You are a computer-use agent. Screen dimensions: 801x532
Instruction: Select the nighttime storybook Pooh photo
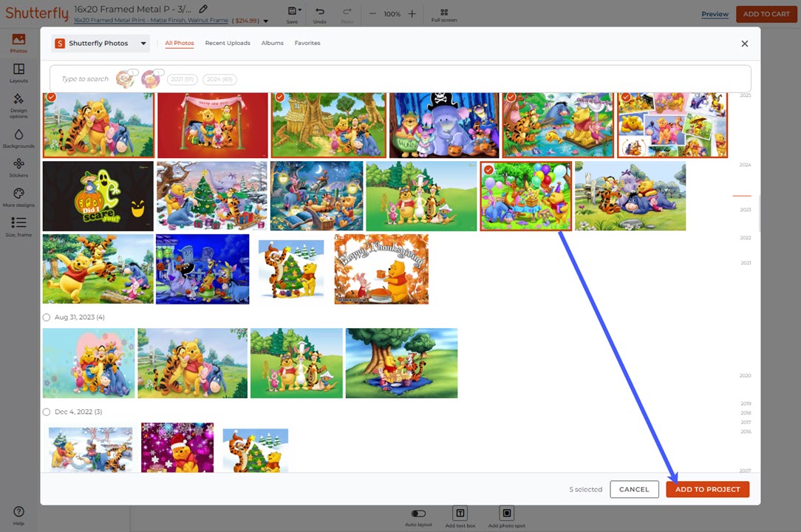click(317, 197)
